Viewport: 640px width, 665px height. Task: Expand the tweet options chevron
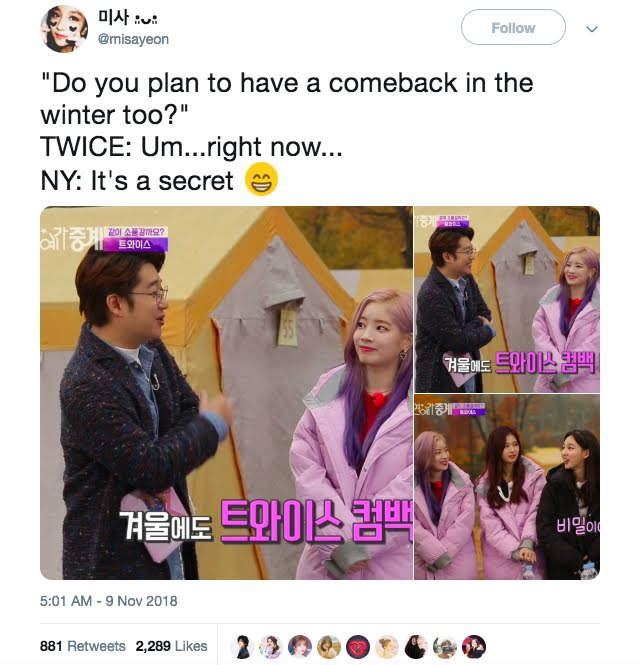[x=592, y=29]
